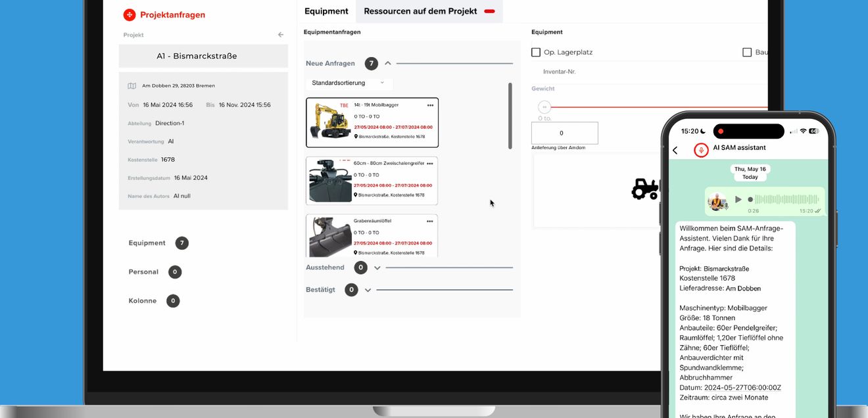Screen dimensions: 868x418
Task: Click the map icon beside Am Dobben address
Action: (132, 86)
